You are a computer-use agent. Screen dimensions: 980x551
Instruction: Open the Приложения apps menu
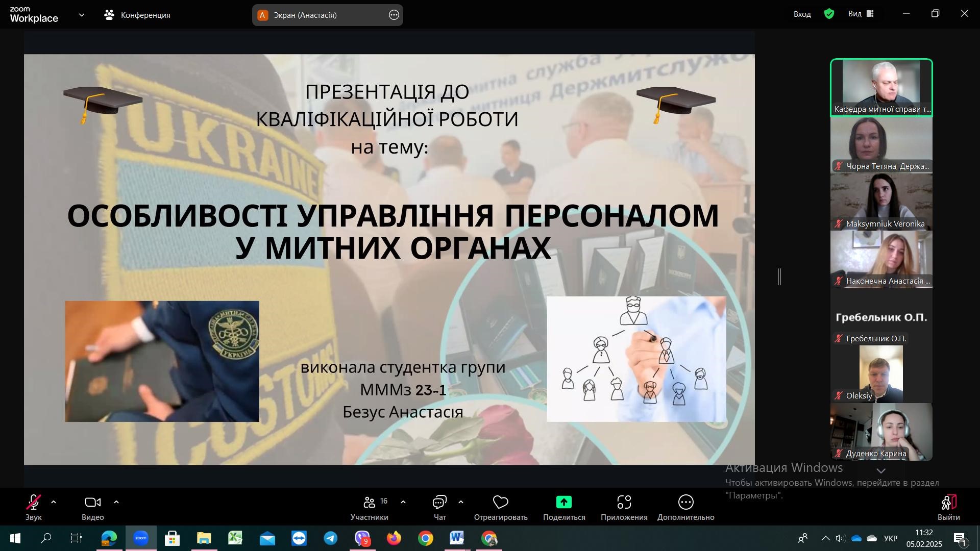click(x=624, y=508)
